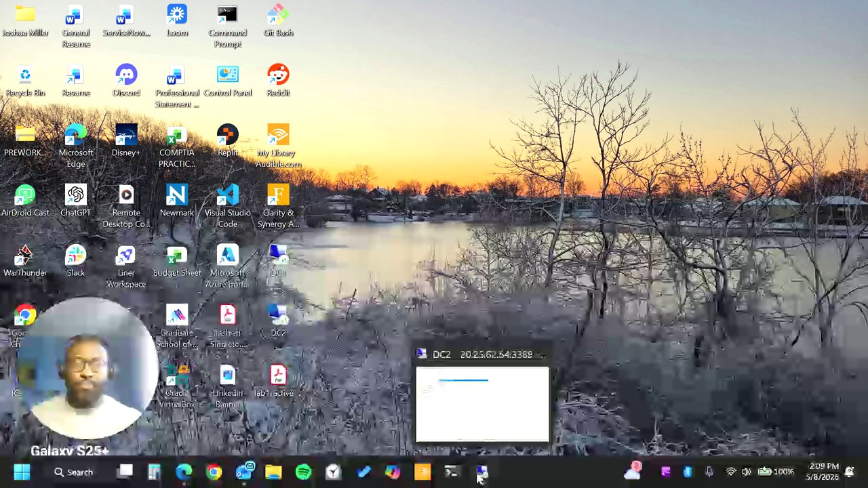Open the notification bell in the tray
868x488 pixels.
point(850,472)
